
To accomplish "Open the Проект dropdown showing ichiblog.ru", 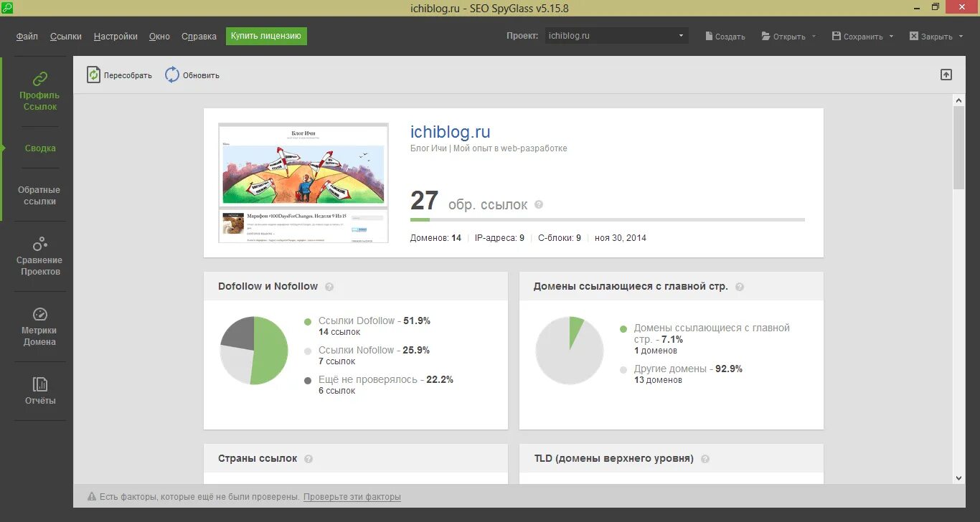I will [x=616, y=35].
